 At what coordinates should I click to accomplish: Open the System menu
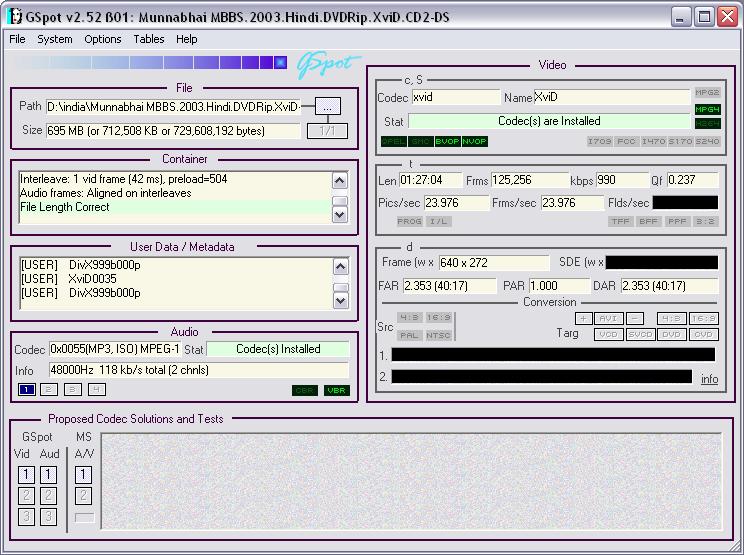click(x=55, y=39)
